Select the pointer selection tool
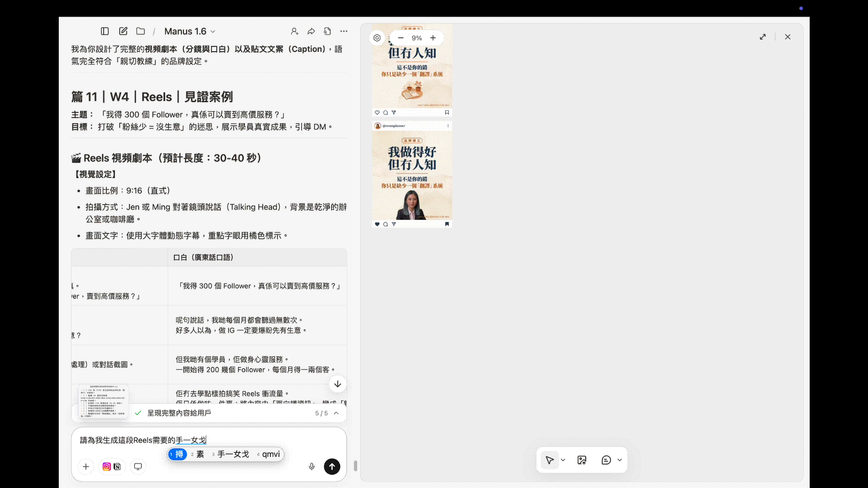Image resolution: width=868 pixels, height=488 pixels. [x=550, y=460]
